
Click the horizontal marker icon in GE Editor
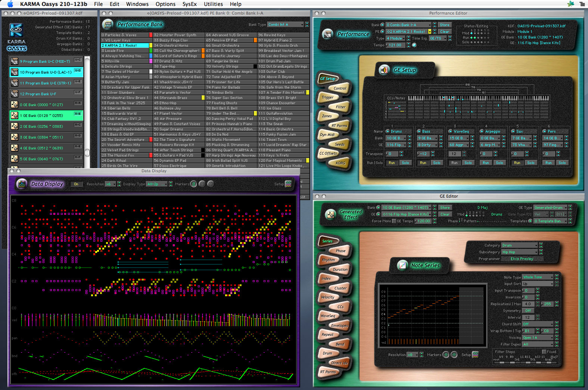pos(446,355)
